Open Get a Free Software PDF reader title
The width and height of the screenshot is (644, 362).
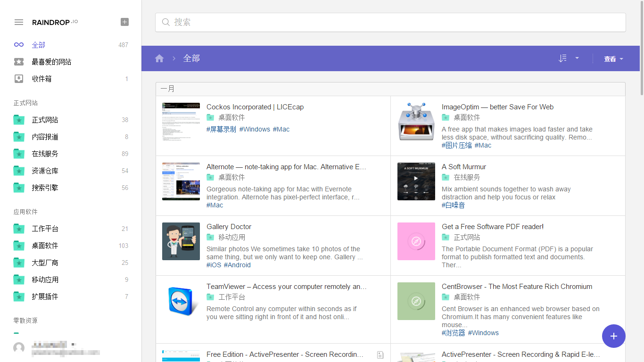click(x=493, y=227)
